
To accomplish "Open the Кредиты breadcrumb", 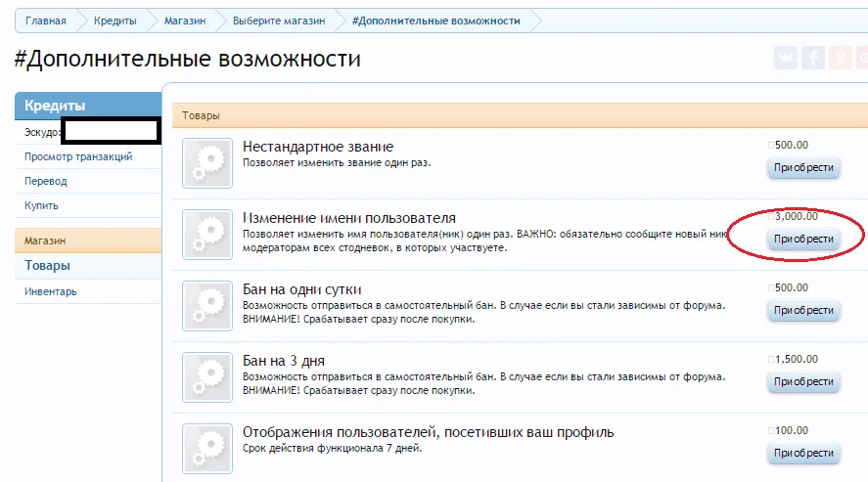I will pyautogui.click(x=115, y=21).
